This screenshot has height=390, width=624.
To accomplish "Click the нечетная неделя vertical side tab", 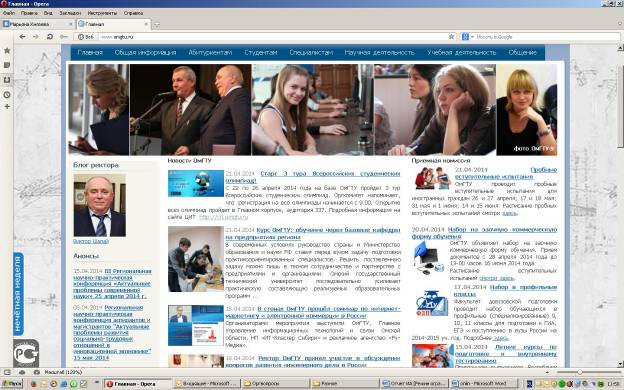I will [18, 294].
